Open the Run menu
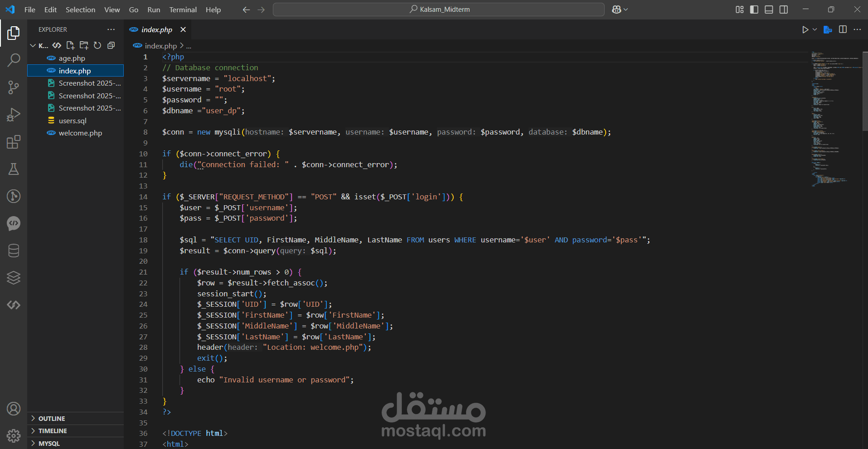868x449 pixels. point(154,10)
